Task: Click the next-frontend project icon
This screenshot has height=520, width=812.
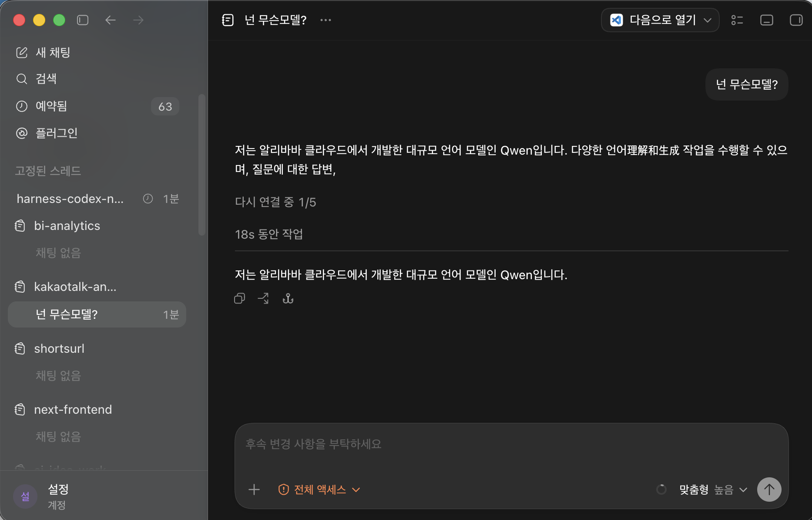Action: (x=20, y=409)
